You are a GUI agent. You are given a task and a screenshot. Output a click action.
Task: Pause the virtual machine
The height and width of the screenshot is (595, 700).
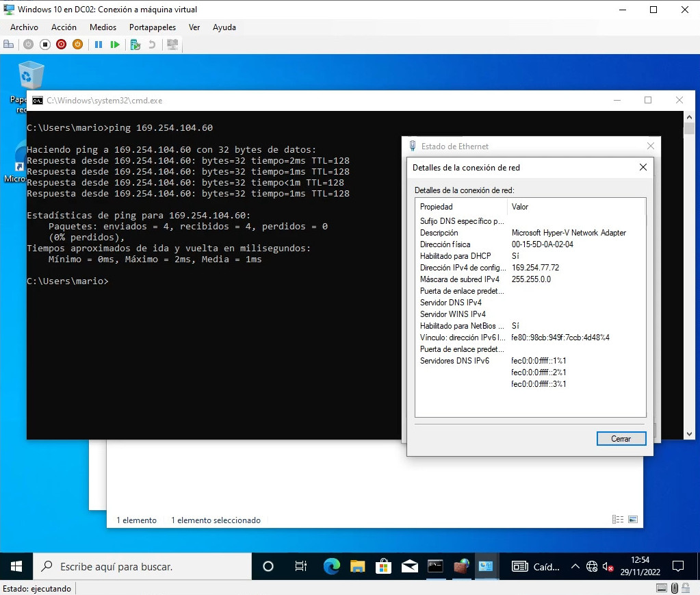tap(99, 45)
